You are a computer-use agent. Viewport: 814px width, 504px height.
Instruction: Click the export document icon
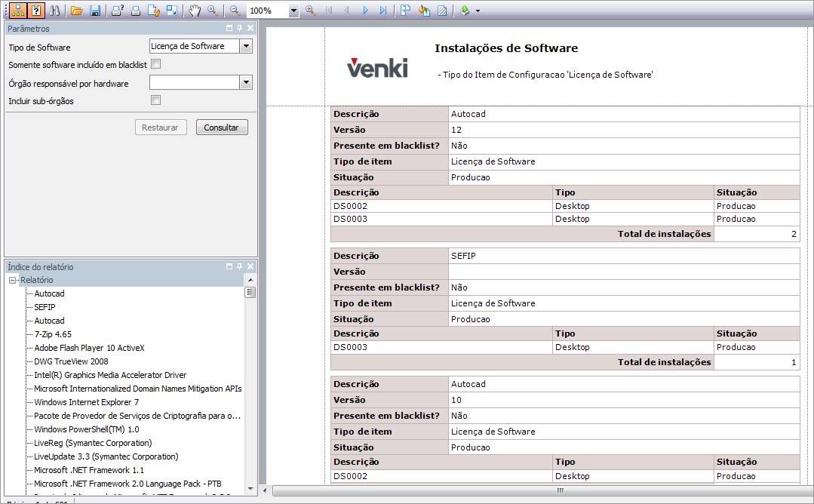click(465, 11)
